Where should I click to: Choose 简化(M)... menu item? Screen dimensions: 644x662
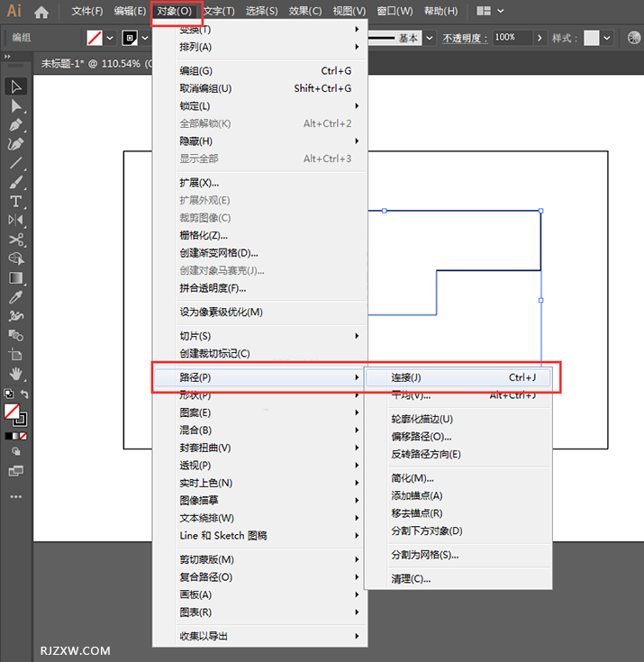coord(458,478)
